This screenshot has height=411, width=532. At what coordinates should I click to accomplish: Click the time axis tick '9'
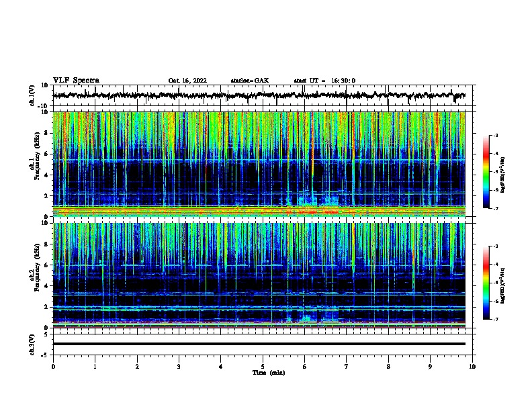(x=430, y=367)
